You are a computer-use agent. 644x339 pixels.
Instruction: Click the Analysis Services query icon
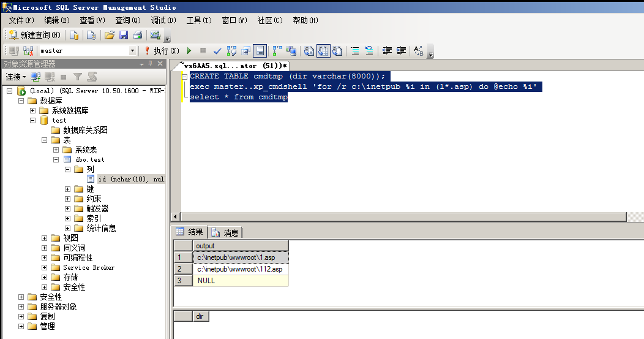coord(91,36)
